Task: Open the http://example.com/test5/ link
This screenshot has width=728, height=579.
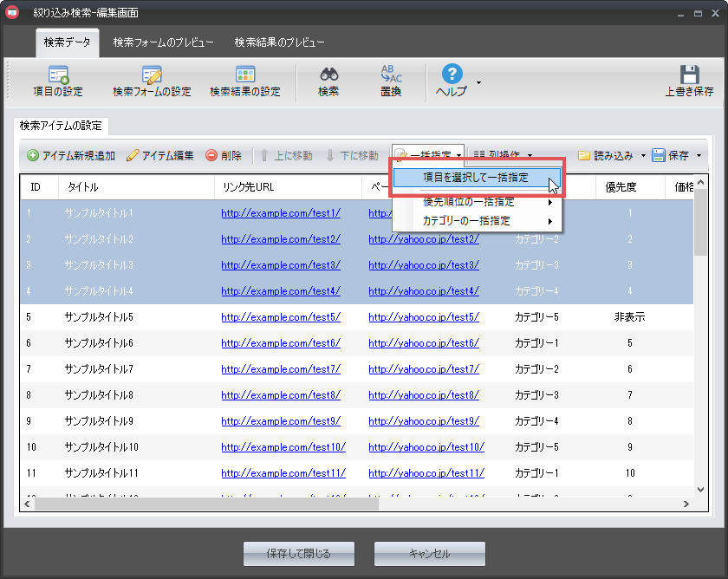Action: tap(280, 317)
